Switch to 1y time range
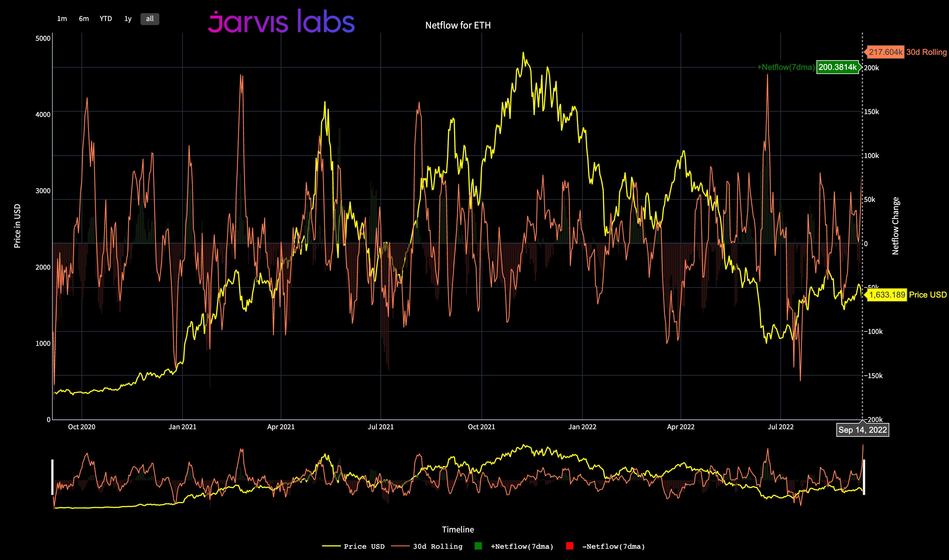This screenshot has height=560, width=949. [128, 19]
